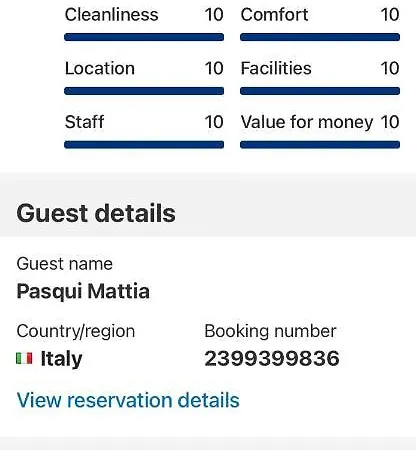Viewport: 416px width, 450px height.
Task: Click the Location rating bar
Action: point(144,91)
